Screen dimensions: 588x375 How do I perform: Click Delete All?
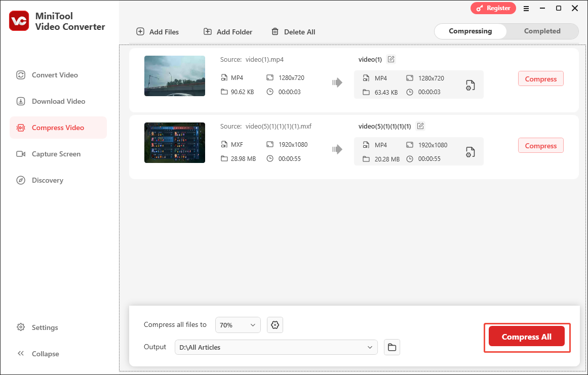(x=293, y=32)
